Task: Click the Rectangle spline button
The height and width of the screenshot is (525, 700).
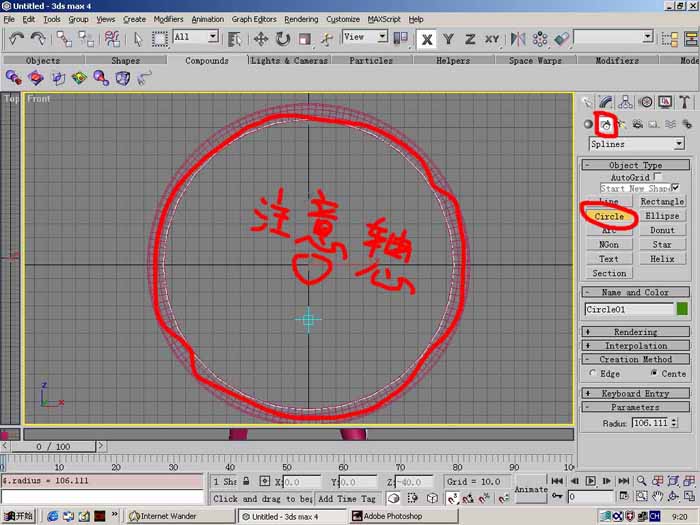Action: point(662,201)
